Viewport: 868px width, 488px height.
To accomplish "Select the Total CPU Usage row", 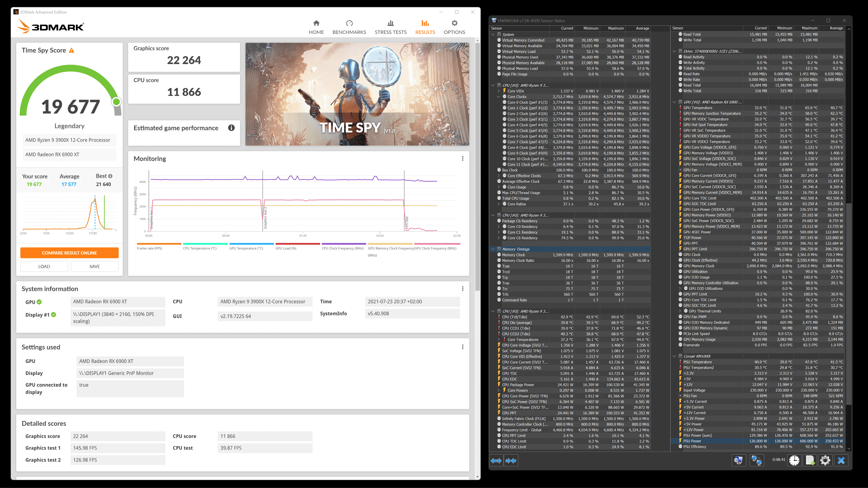I will click(570, 198).
